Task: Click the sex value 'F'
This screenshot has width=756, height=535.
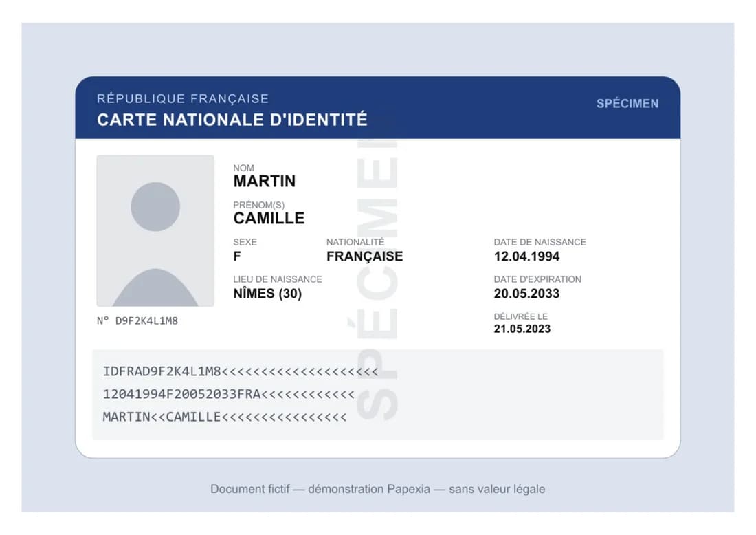Action: pyautogui.click(x=236, y=256)
